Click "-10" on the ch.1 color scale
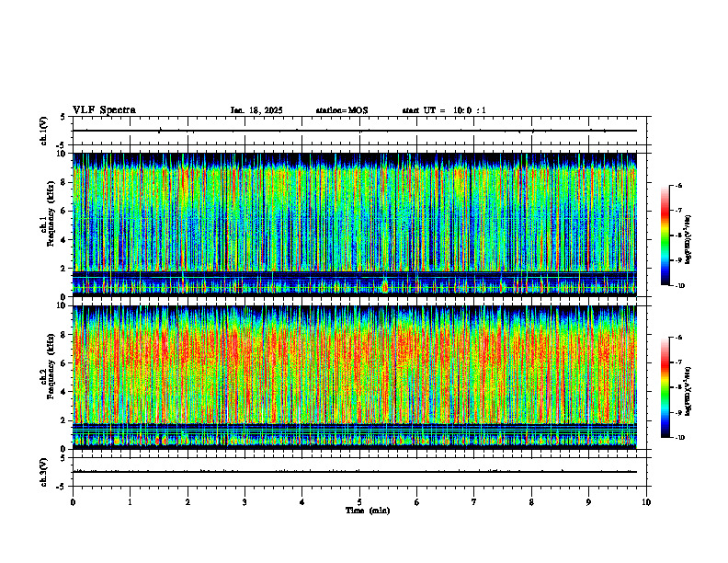 point(679,286)
